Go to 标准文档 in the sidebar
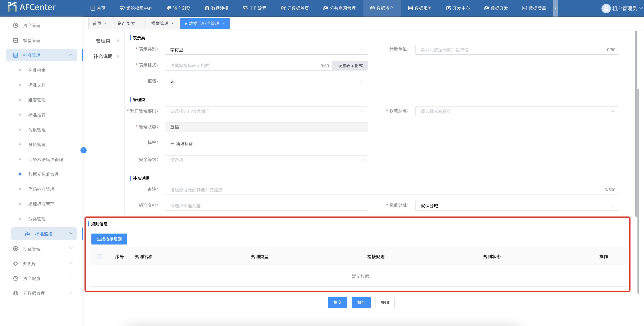 [37, 85]
